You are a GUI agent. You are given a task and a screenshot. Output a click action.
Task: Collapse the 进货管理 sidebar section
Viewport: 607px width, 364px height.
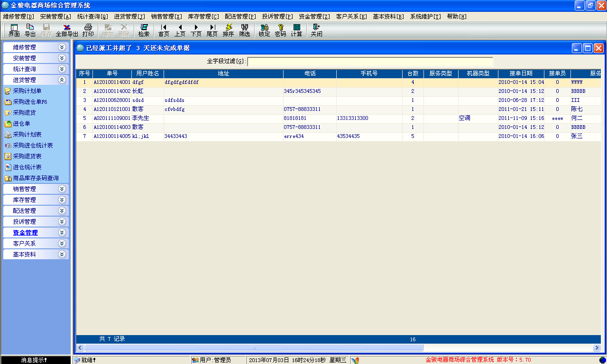coord(36,80)
